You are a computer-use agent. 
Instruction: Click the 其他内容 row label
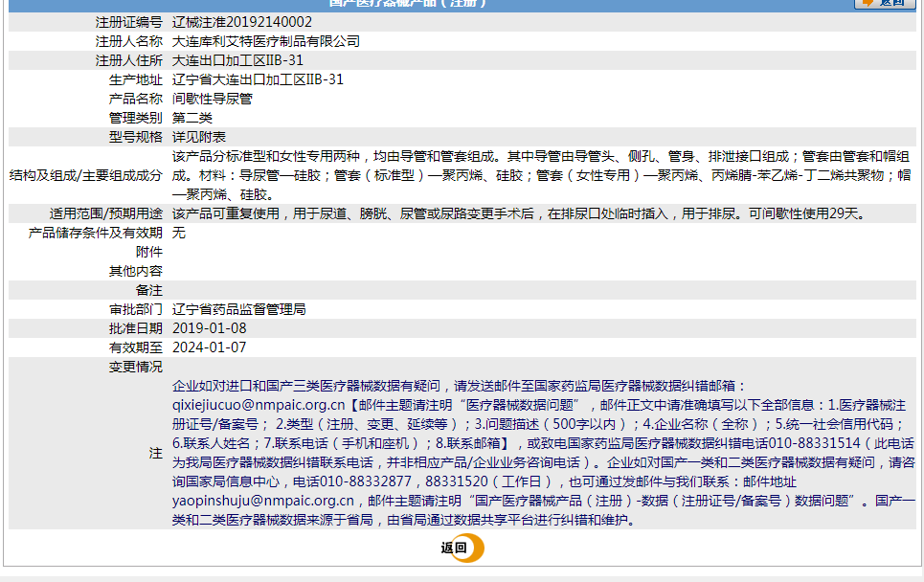(x=135, y=271)
